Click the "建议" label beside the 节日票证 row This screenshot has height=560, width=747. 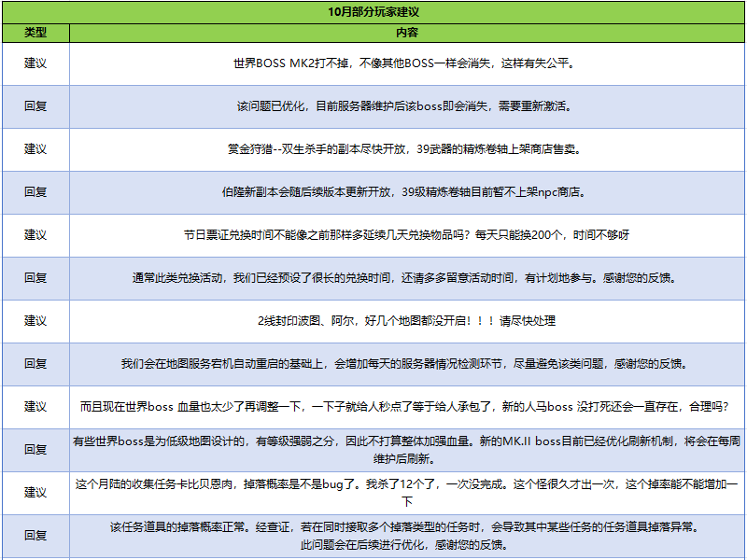tap(35, 235)
